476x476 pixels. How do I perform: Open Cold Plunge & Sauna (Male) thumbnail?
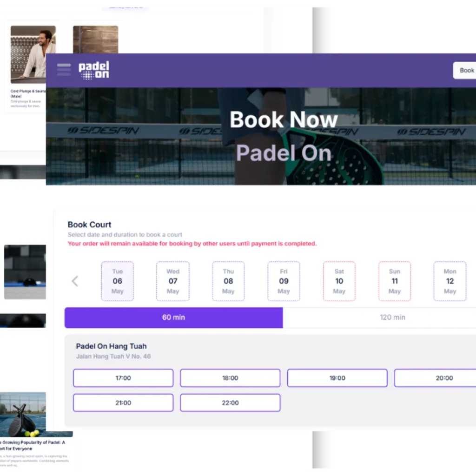coord(33,55)
